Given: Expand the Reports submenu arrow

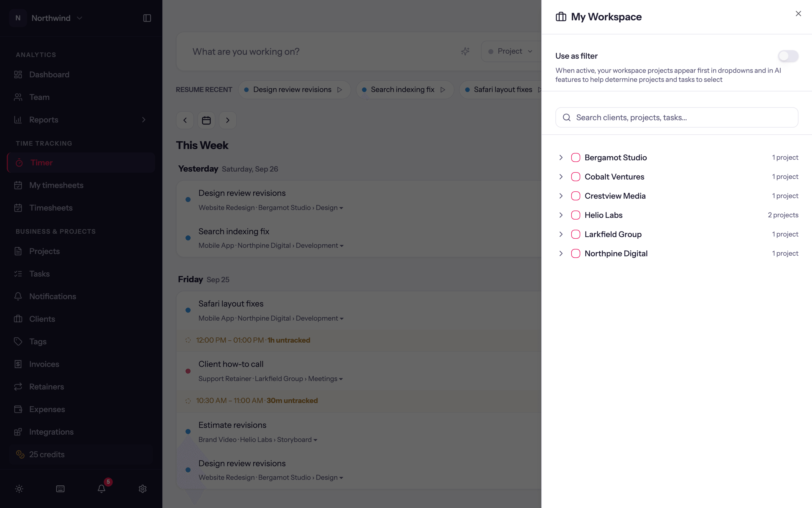Looking at the screenshot, I should 144,120.
